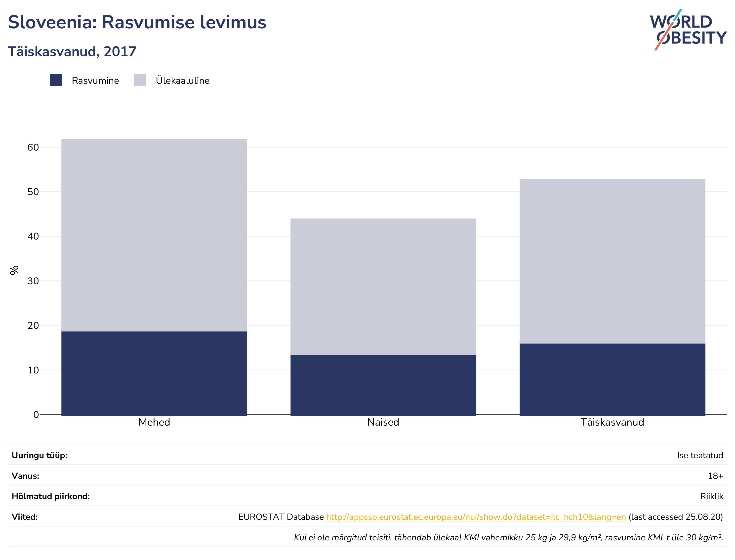Image resolution: width=735 pixels, height=560 pixels.
Task: Click the Rasvumine dark blue legend swatch
Action: [x=56, y=80]
